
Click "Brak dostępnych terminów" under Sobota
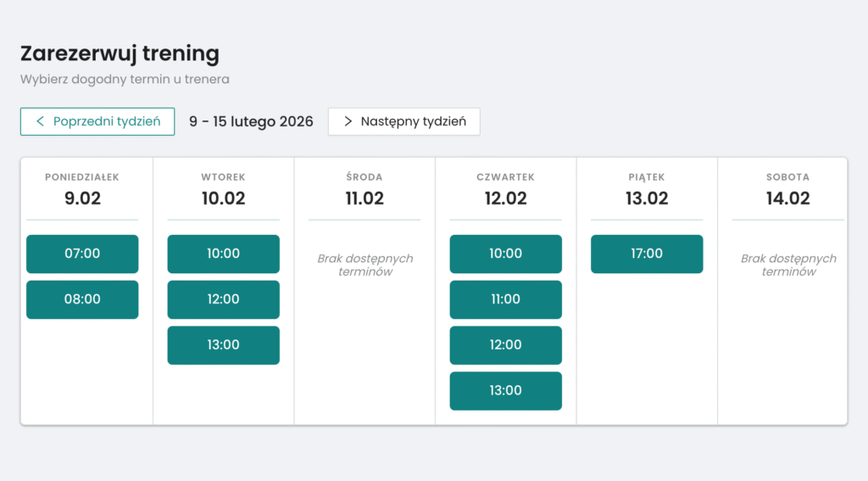pos(788,265)
